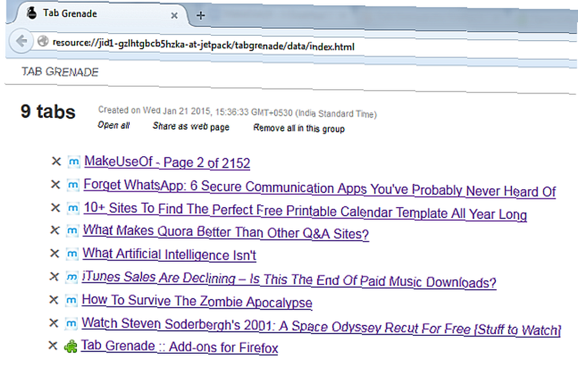Open the 10+ Sites Printable Calendar link
Viewport: 578px width, 392px height.
point(305,211)
